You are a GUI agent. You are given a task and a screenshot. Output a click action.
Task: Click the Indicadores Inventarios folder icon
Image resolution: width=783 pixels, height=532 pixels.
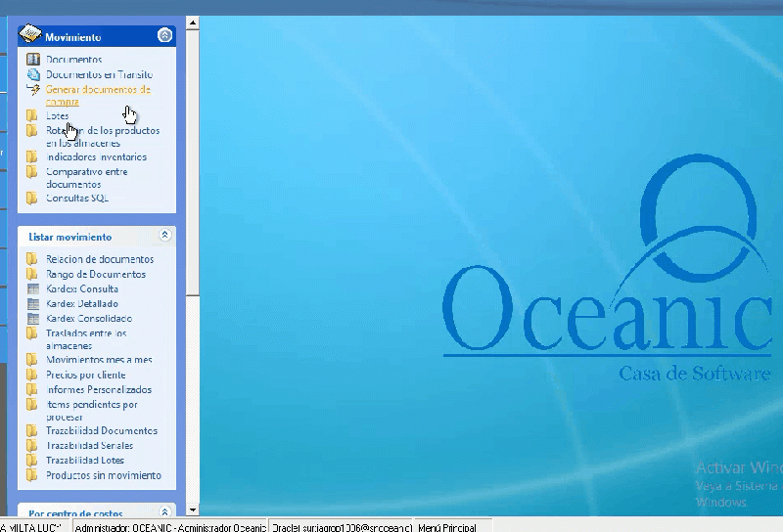coord(33,156)
